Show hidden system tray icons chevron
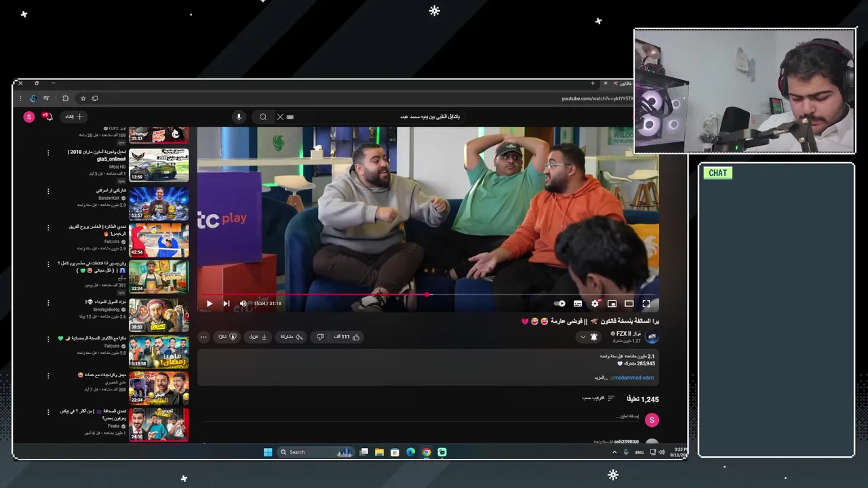868x488 pixels. click(x=614, y=452)
